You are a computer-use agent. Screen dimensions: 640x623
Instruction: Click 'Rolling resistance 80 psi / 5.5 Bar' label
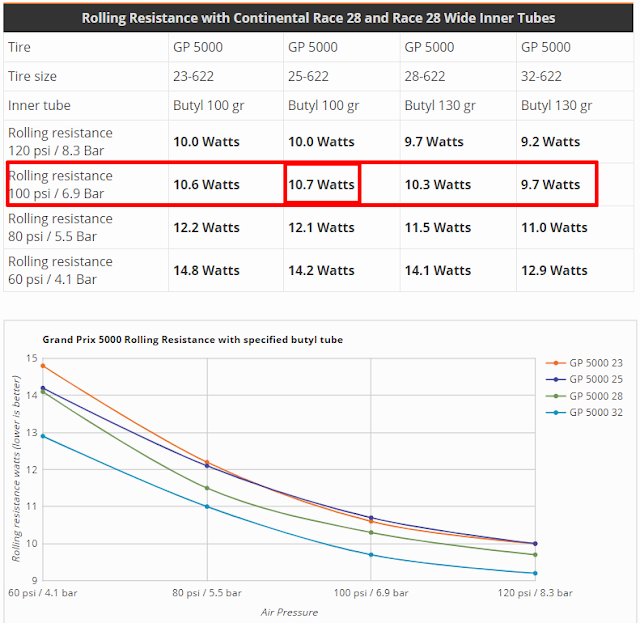point(60,227)
